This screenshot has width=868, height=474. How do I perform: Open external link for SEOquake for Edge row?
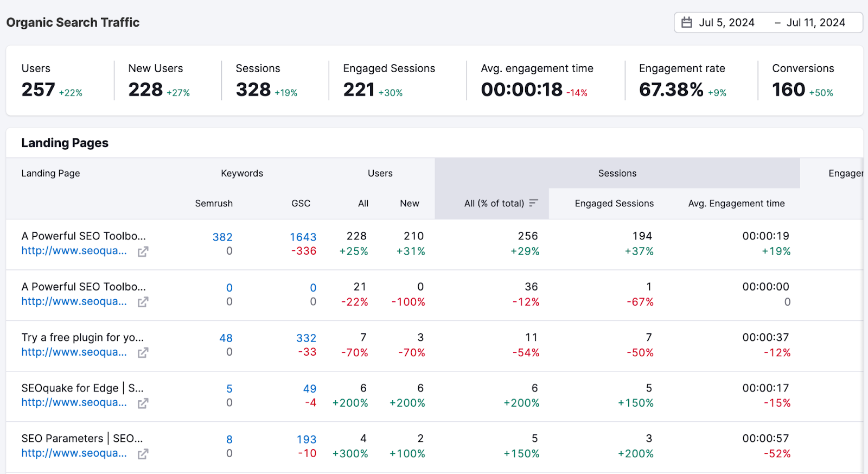point(143,403)
